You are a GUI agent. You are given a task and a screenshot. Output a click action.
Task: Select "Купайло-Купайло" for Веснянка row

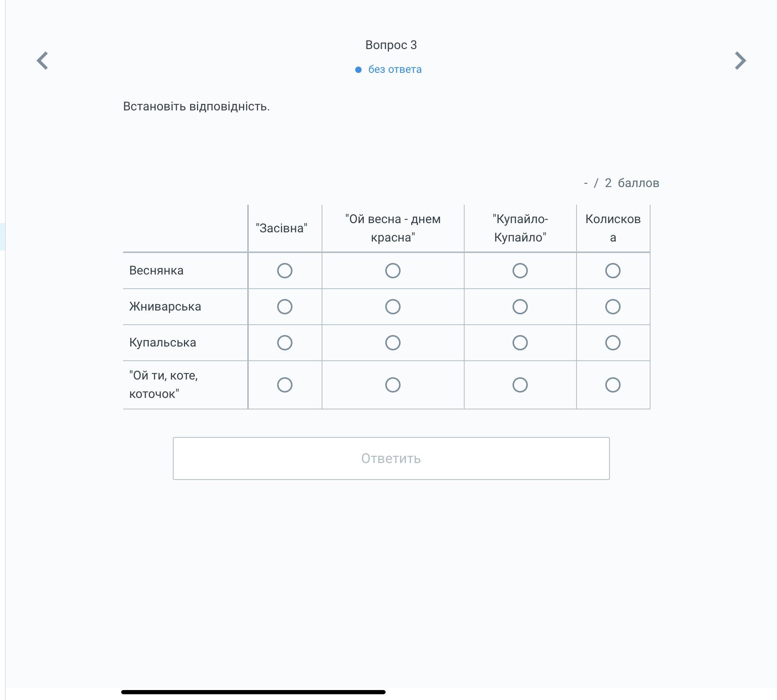[x=520, y=271]
